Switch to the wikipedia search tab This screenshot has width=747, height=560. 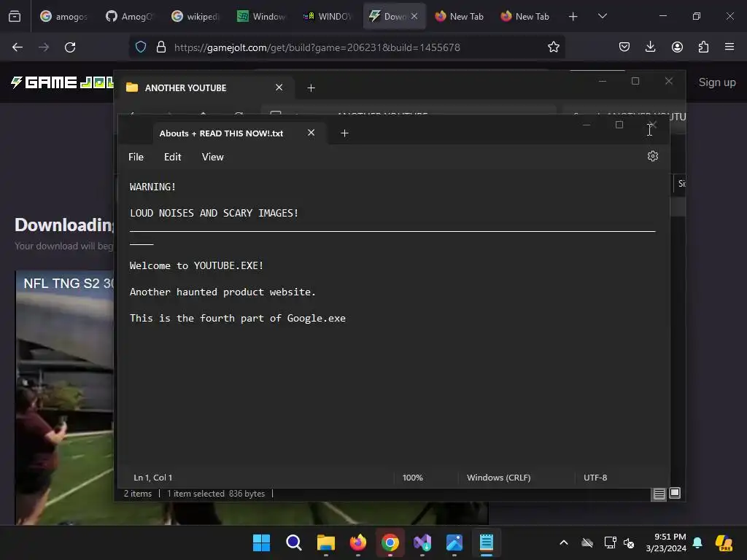point(196,16)
